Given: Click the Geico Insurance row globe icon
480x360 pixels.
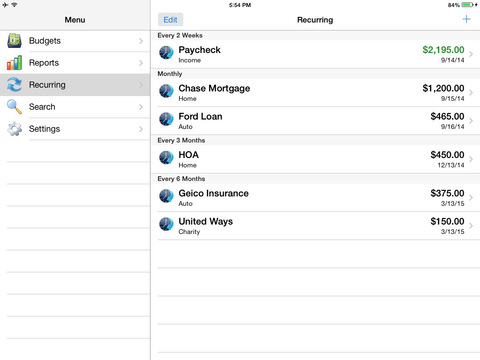Looking at the screenshot, I should coord(166,196).
